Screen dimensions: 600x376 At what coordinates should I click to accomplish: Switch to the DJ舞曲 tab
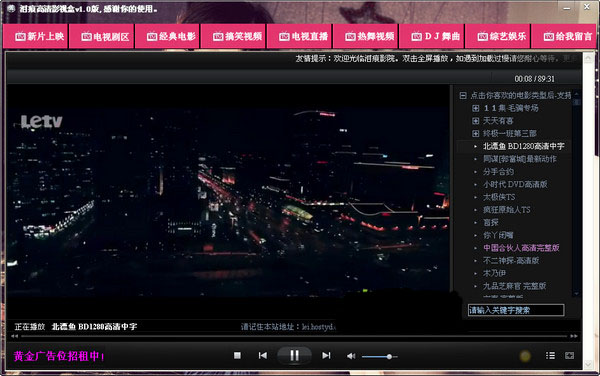(x=432, y=36)
